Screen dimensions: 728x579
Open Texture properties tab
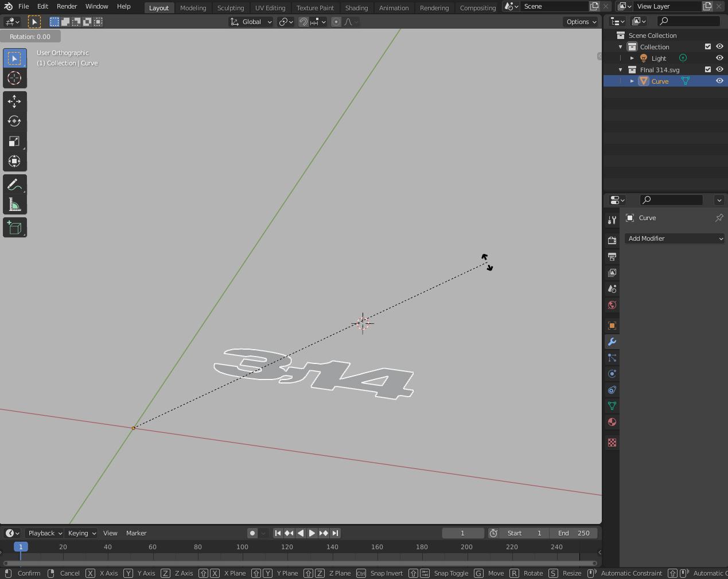[x=612, y=443]
